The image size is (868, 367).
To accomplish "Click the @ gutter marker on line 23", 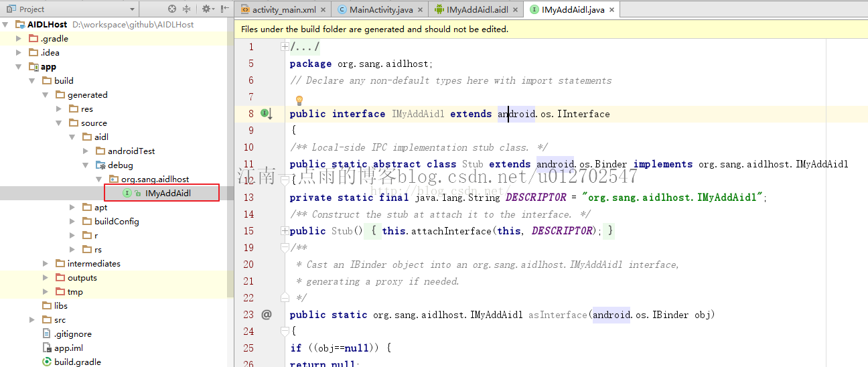I will click(267, 314).
